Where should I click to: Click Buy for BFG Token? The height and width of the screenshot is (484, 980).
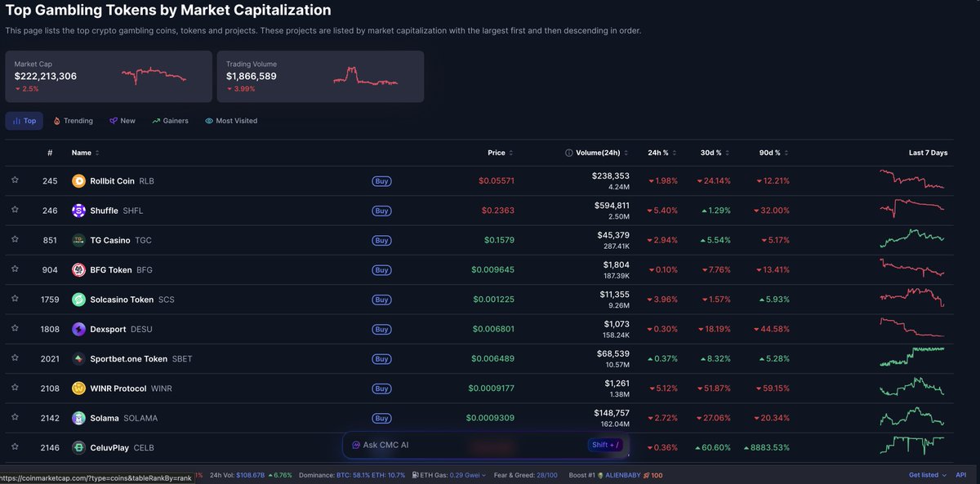click(381, 270)
